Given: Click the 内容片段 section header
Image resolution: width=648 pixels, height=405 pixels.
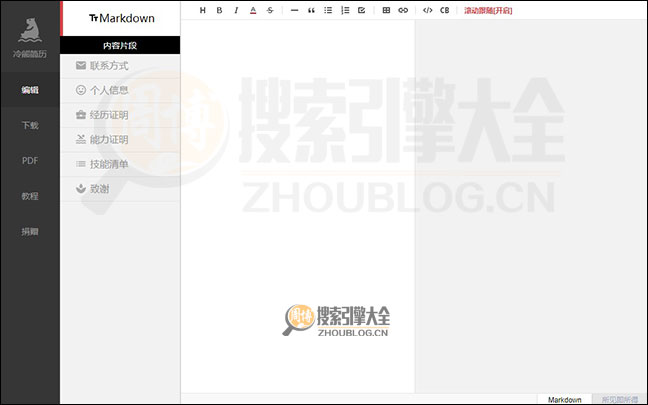Looking at the screenshot, I should tap(120, 45).
